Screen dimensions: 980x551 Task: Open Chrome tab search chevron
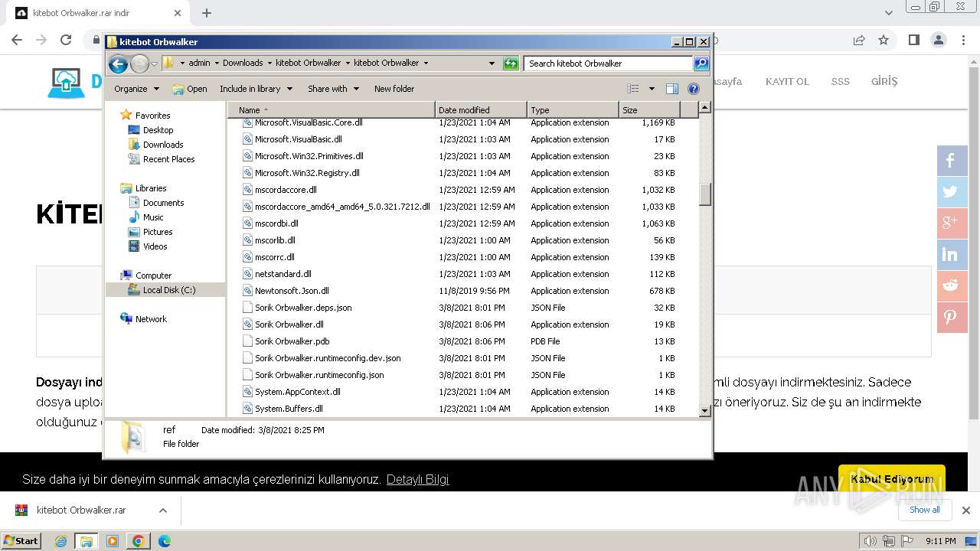888,13
